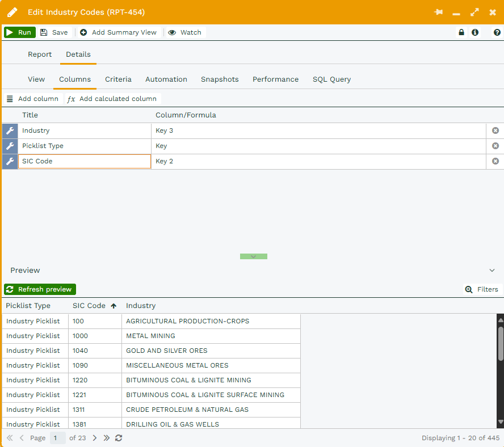Click the green splitter collapse handle
Image resolution: width=504 pixels, height=447 pixels.
coord(253,256)
